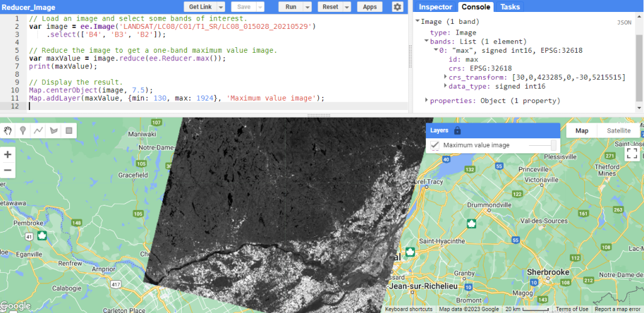Expand the properties Object entry
Image resolution: width=644 pixels, height=313 pixels.
click(428, 101)
